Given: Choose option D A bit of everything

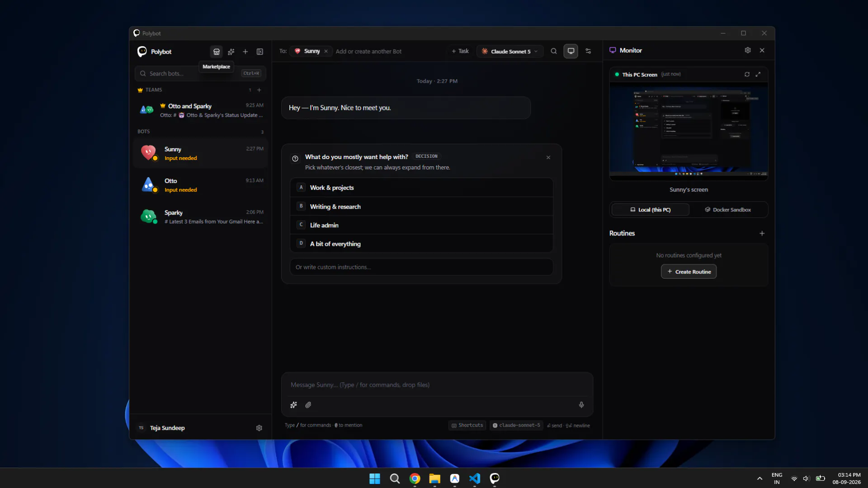Looking at the screenshot, I should 421,244.
